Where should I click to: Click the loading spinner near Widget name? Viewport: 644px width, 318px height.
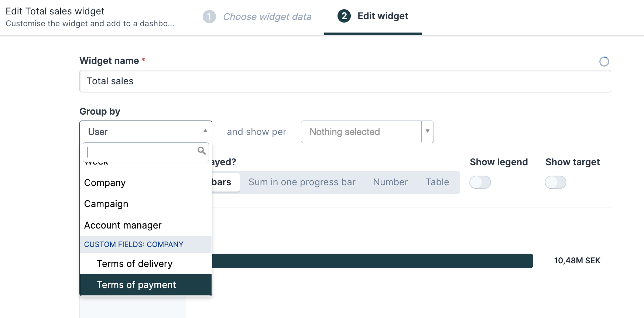coord(604,61)
